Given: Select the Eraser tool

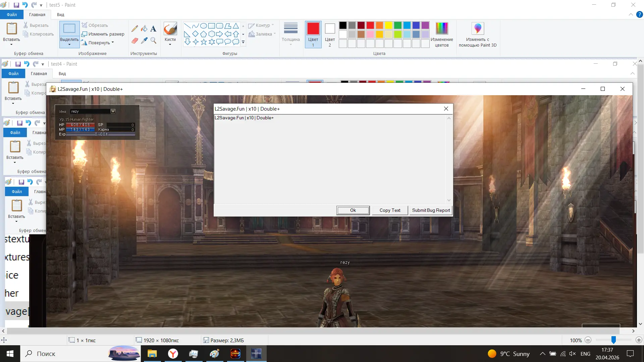Looking at the screenshot, I should 135,41.
